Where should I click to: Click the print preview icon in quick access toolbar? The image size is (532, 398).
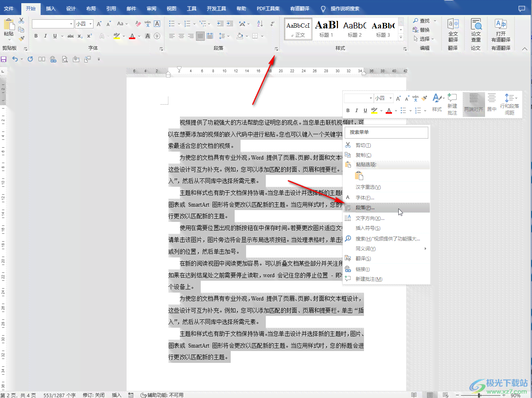tap(65, 59)
